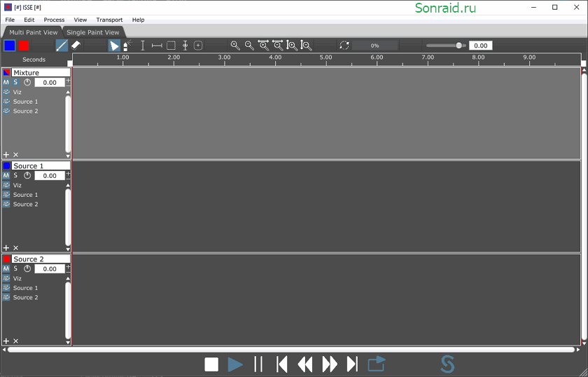Toggle Viz visibility in Source 2 track
Screen dimensions: 588x377
(x=6, y=278)
